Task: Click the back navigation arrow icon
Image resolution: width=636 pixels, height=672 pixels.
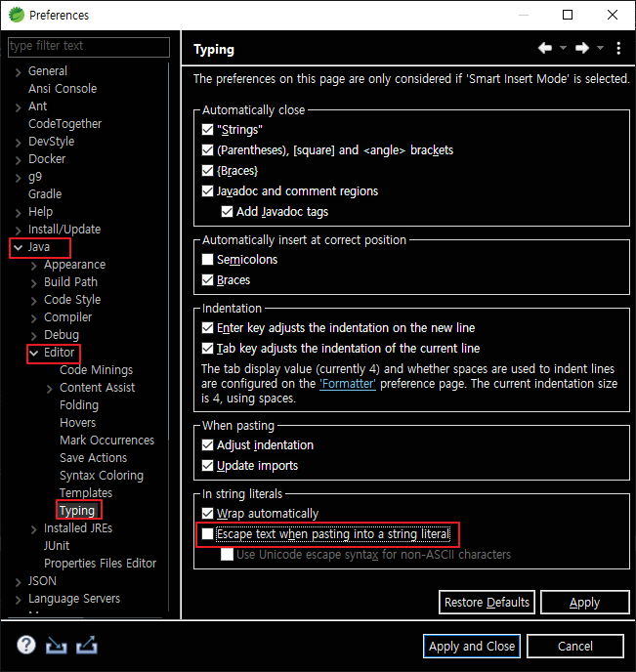Action: [x=545, y=48]
